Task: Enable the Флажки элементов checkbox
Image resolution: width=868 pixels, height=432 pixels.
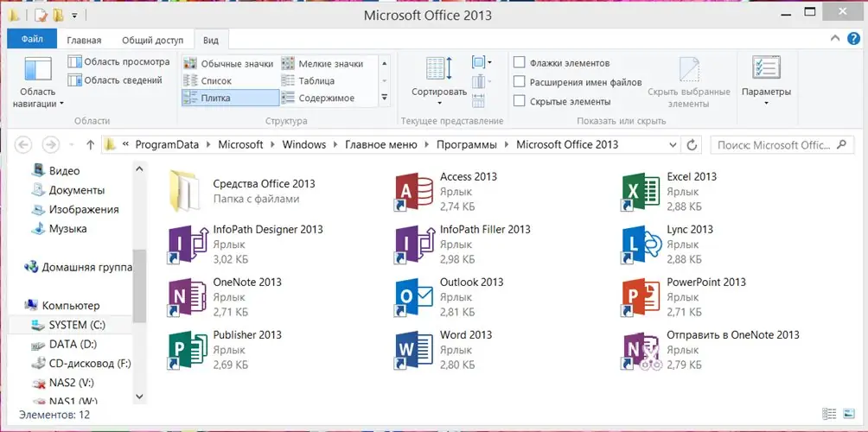Action: pyautogui.click(x=519, y=62)
